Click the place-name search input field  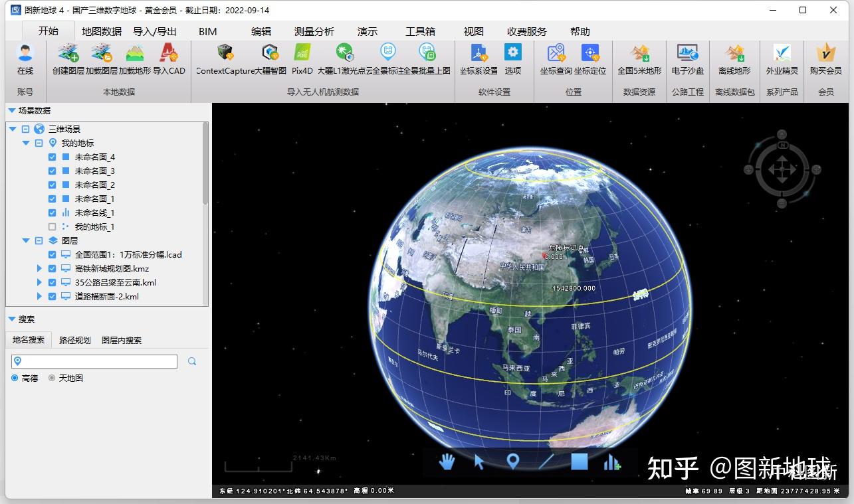94,361
